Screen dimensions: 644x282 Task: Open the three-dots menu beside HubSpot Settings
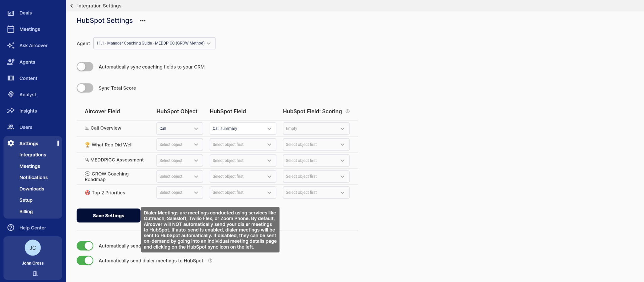(143, 21)
